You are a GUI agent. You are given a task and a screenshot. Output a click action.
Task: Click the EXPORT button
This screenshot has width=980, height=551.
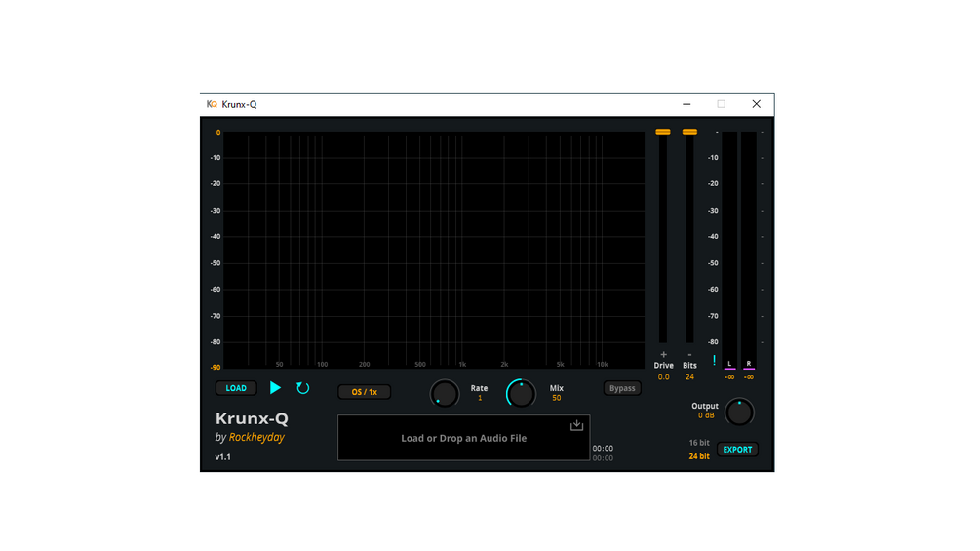(x=737, y=450)
